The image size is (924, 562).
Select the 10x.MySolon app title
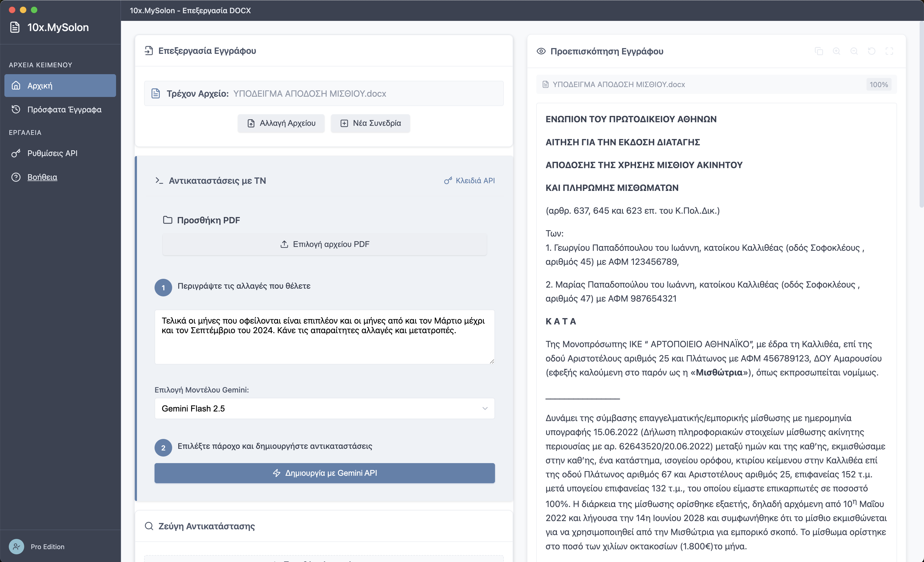[58, 27]
